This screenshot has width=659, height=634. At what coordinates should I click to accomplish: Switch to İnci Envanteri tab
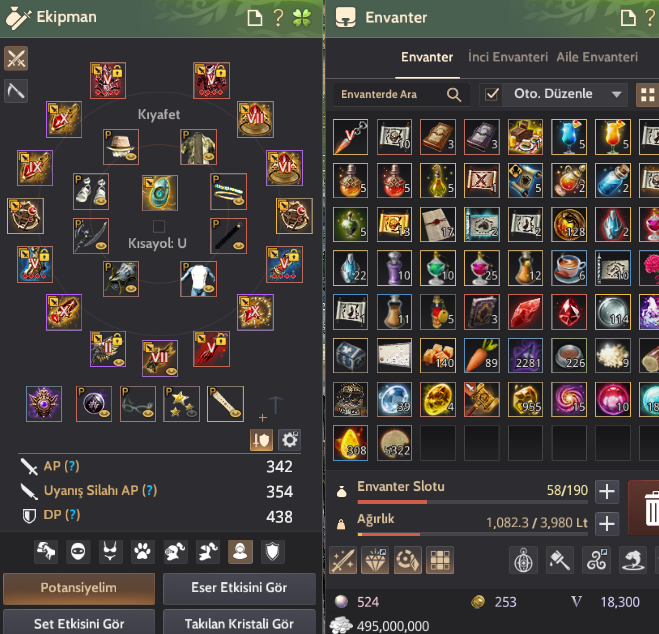coord(508,57)
